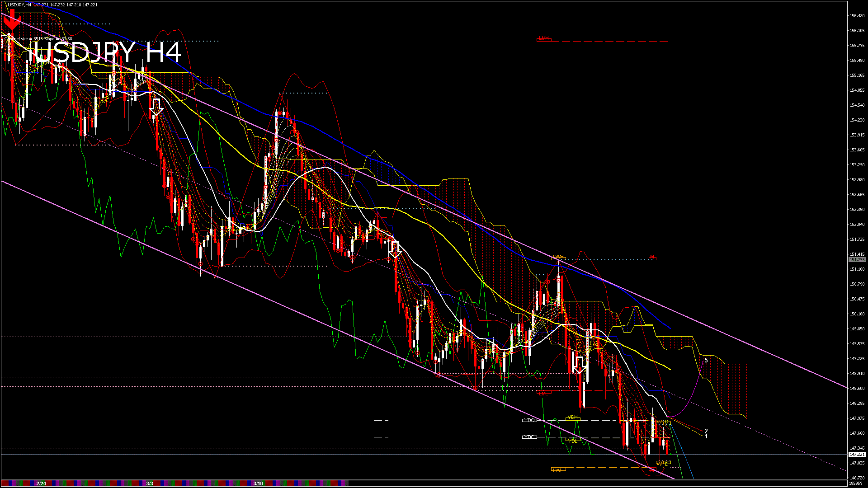Select white down arrow near 148.910 level
Screen dimensions: 868x488
(580, 365)
